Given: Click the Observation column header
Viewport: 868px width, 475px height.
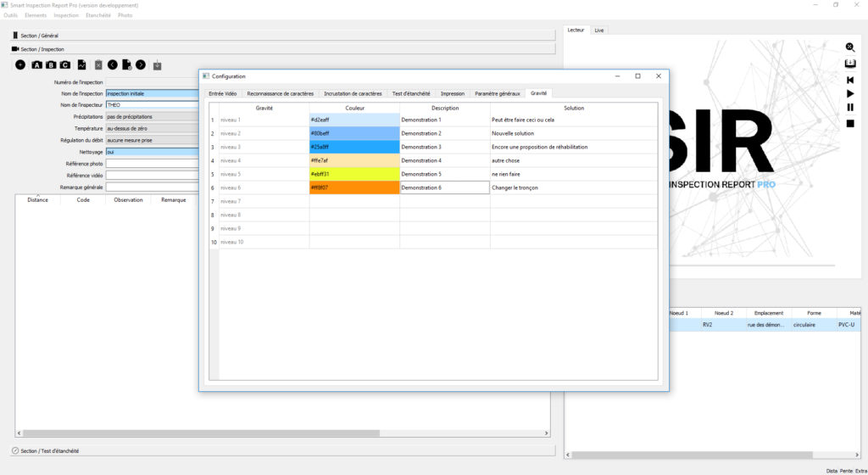Looking at the screenshot, I should (x=129, y=200).
